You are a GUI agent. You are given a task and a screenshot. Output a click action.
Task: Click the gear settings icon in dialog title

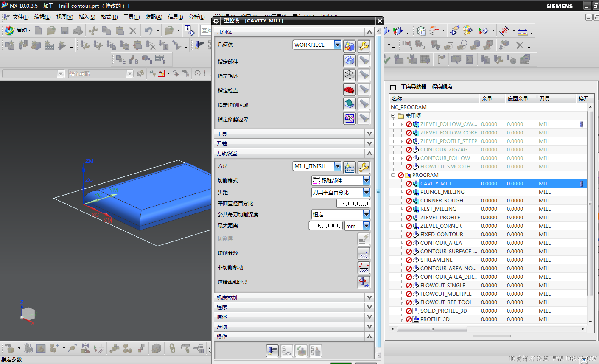216,21
